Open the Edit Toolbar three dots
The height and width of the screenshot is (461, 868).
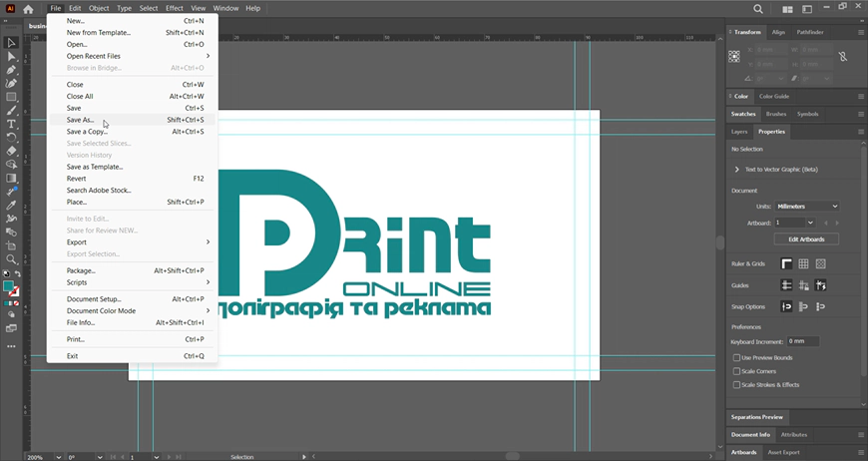click(x=11, y=346)
